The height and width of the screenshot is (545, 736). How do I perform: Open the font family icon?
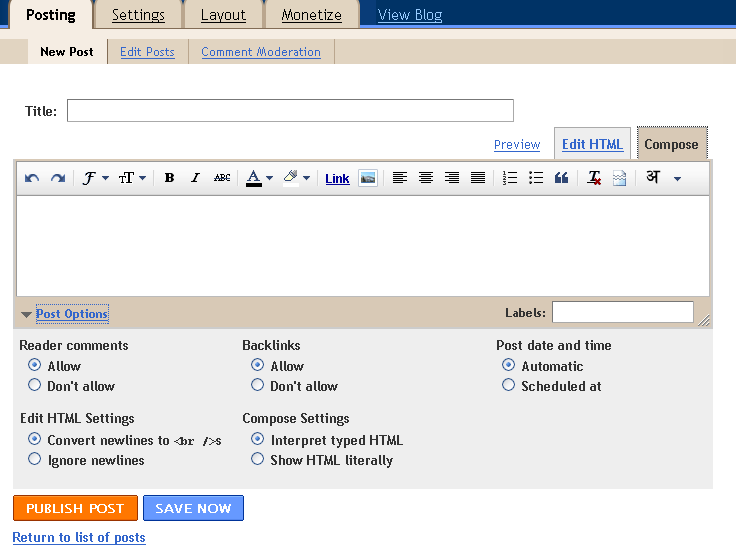click(89, 178)
